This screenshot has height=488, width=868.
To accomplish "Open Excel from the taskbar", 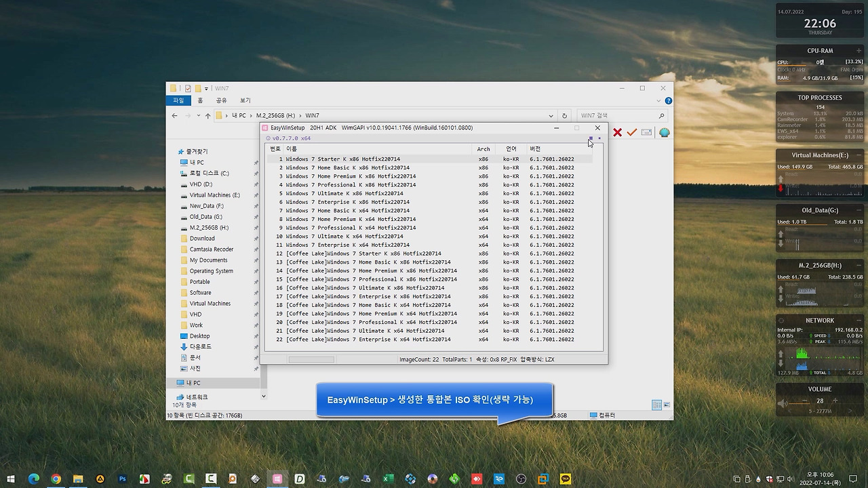I will coord(388,479).
